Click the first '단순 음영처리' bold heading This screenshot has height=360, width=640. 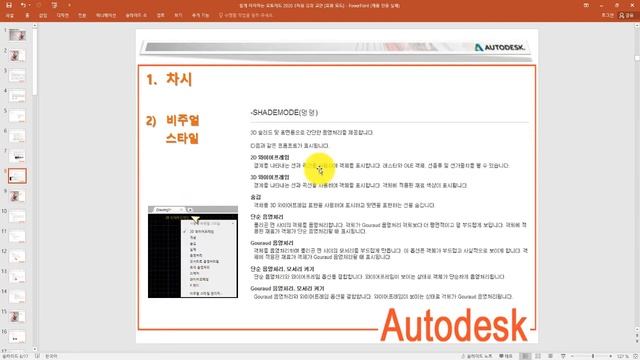coord(267,217)
